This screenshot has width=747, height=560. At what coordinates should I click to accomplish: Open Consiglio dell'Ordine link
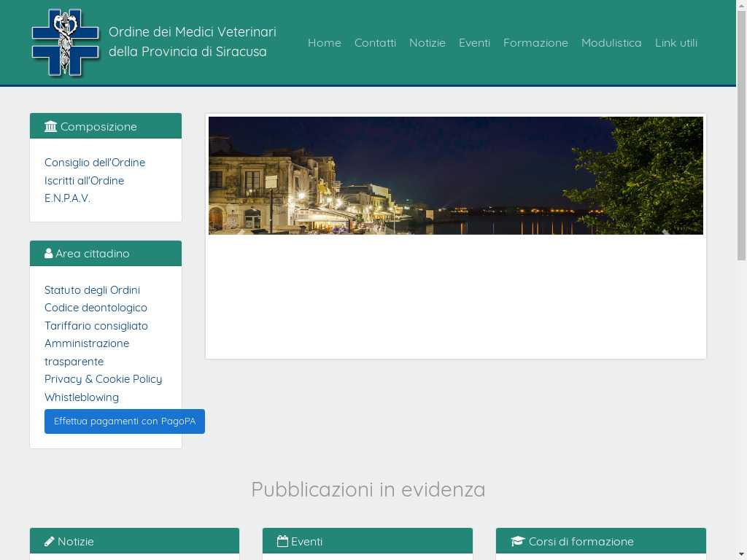coord(95,163)
